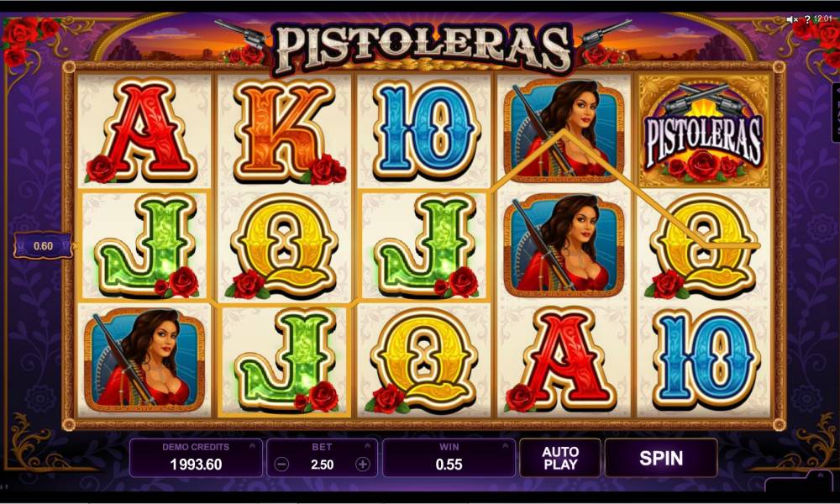Expand the Win panel chevron
The image size is (840, 504).
click(x=505, y=445)
